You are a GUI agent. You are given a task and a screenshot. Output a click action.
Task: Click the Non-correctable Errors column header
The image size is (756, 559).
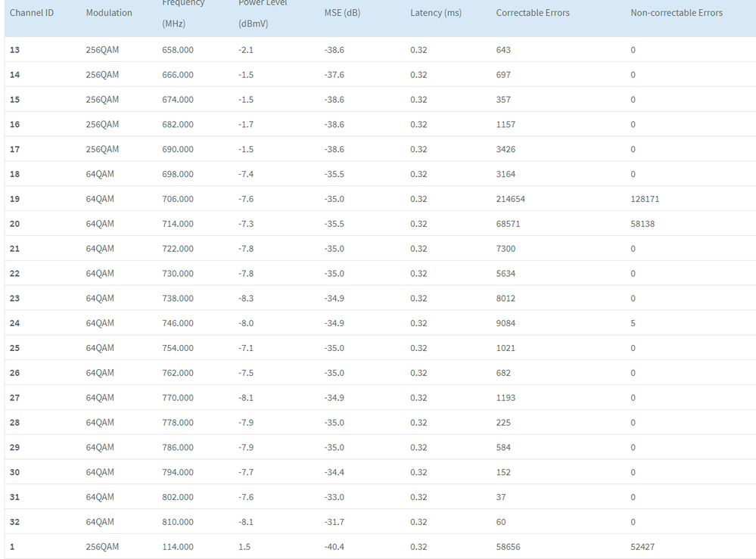[677, 13]
